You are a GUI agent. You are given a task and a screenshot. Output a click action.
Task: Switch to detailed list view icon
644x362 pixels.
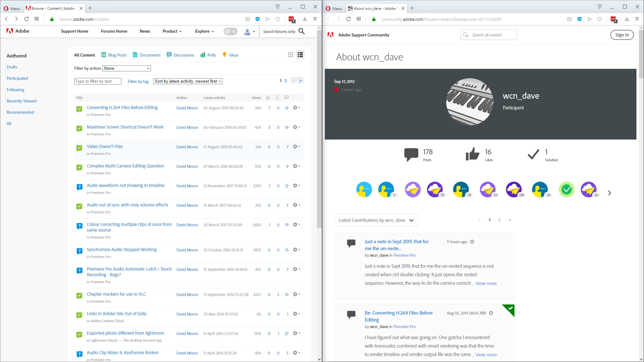[x=300, y=55]
